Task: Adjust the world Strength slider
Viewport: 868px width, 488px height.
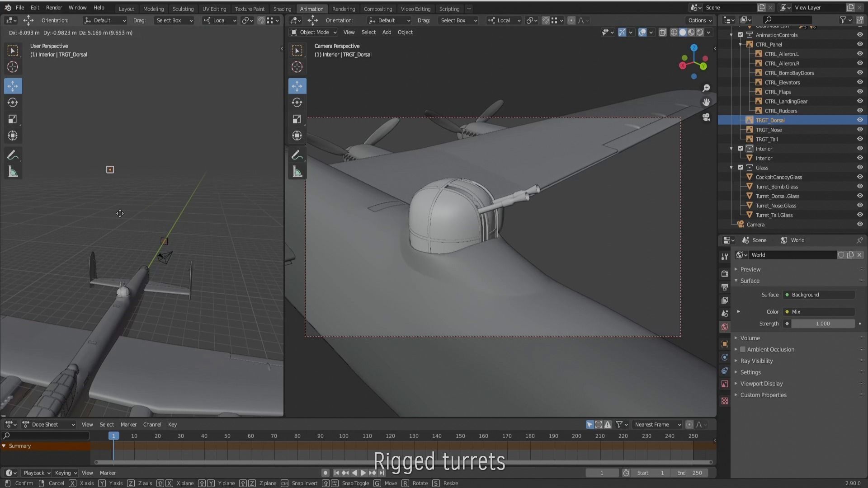Action: pyautogui.click(x=822, y=324)
